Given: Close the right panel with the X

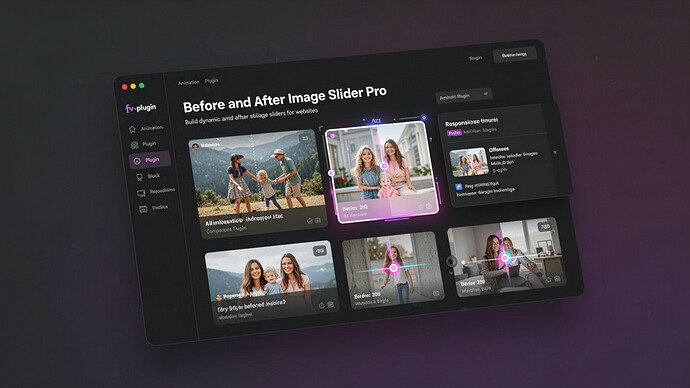Looking at the screenshot, I should tap(555, 152).
